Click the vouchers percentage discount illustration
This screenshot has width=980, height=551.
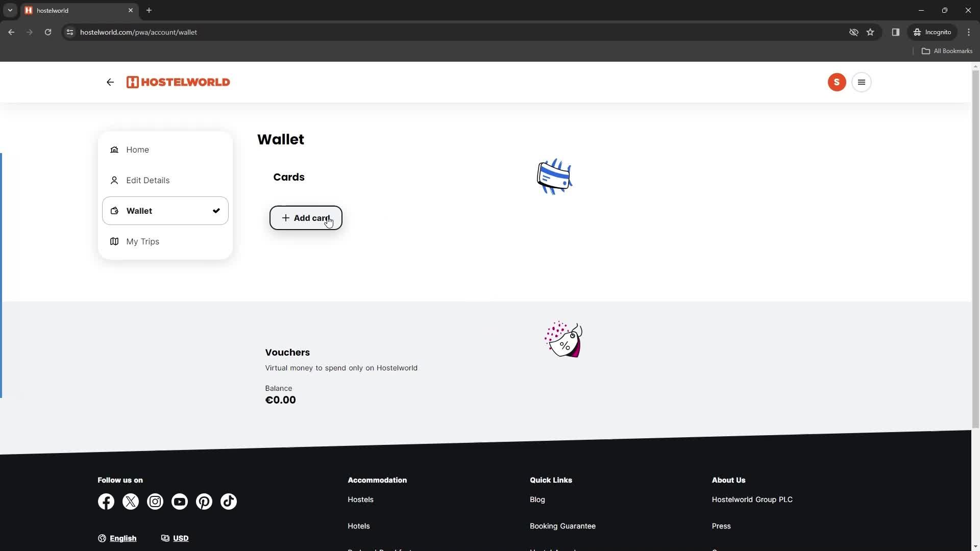point(564,339)
